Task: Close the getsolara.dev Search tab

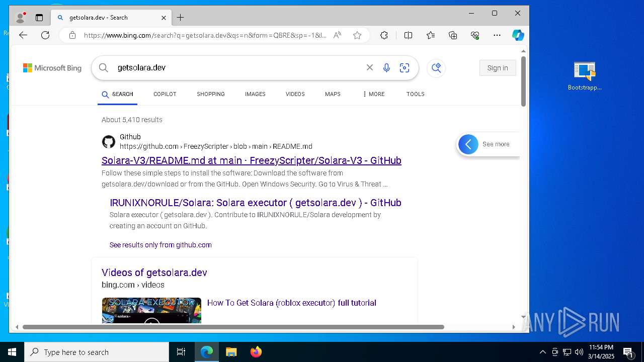Action: tap(164, 18)
